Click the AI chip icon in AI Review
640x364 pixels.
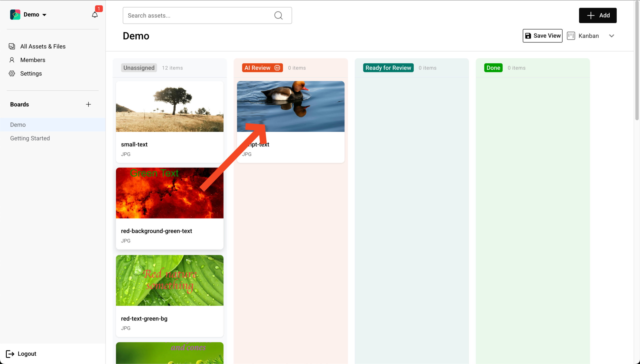(x=277, y=68)
